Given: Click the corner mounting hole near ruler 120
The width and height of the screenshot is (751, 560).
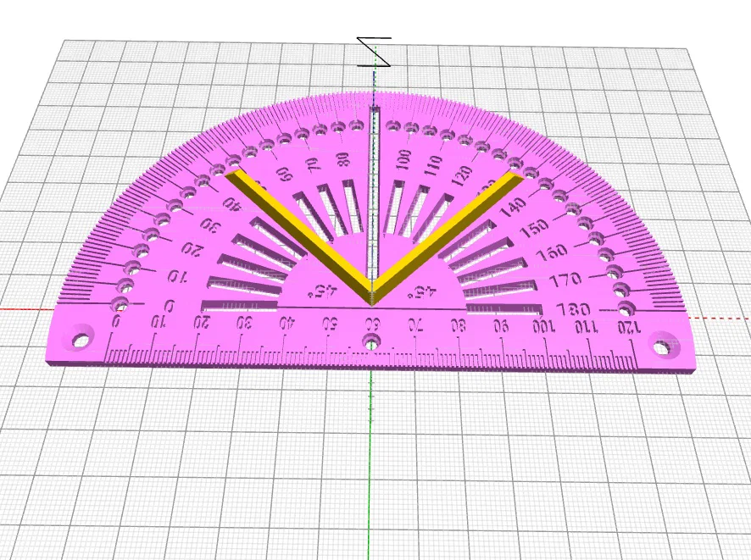Looking at the screenshot, I should point(662,347).
